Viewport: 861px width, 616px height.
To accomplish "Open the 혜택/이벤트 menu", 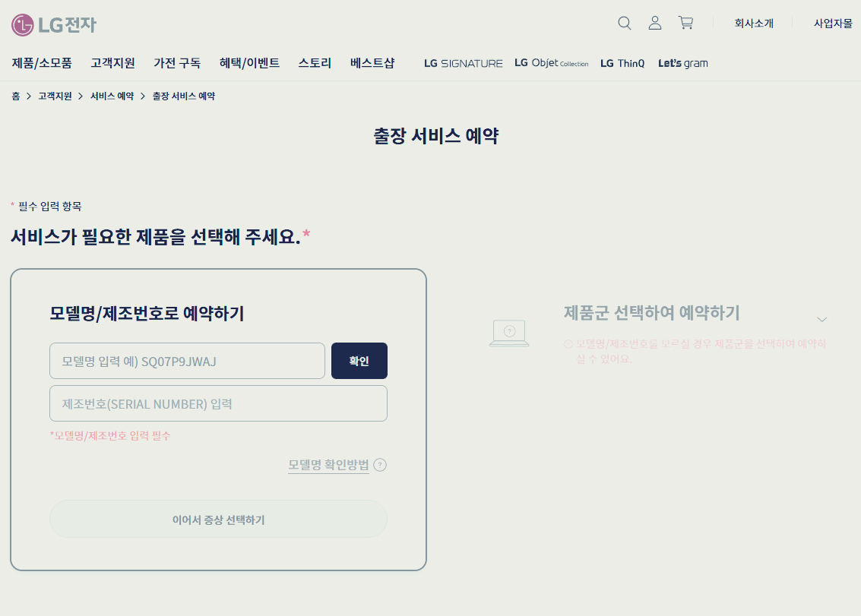I will tap(249, 63).
